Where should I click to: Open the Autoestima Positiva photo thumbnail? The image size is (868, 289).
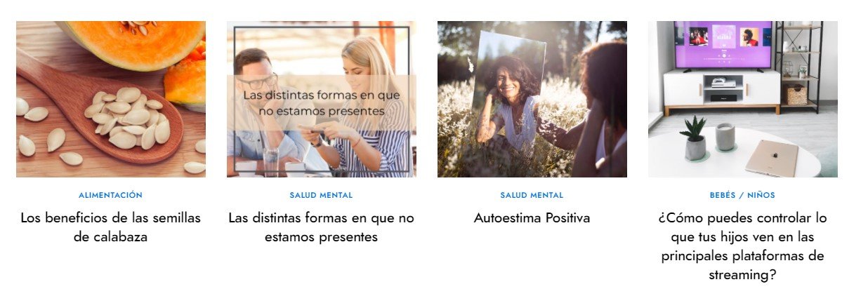(532, 99)
